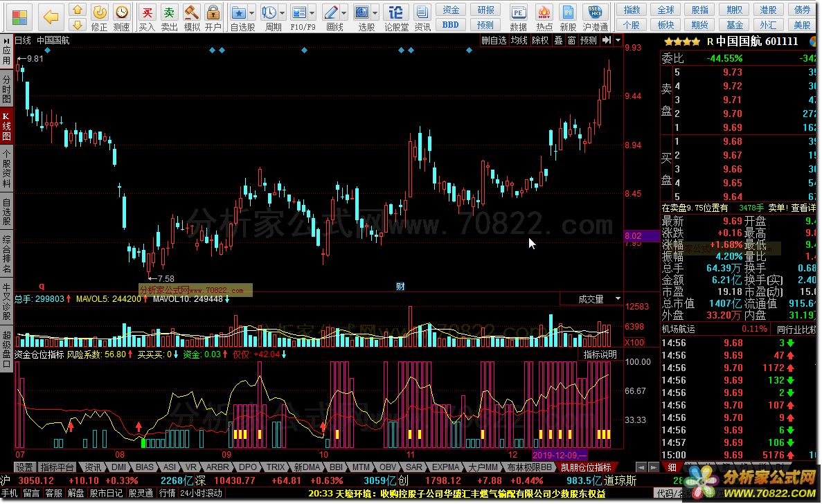The width and height of the screenshot is (822, 504).
Task: Expand the 画线 drawing dropdown arrow
Action: pos(344,12)
